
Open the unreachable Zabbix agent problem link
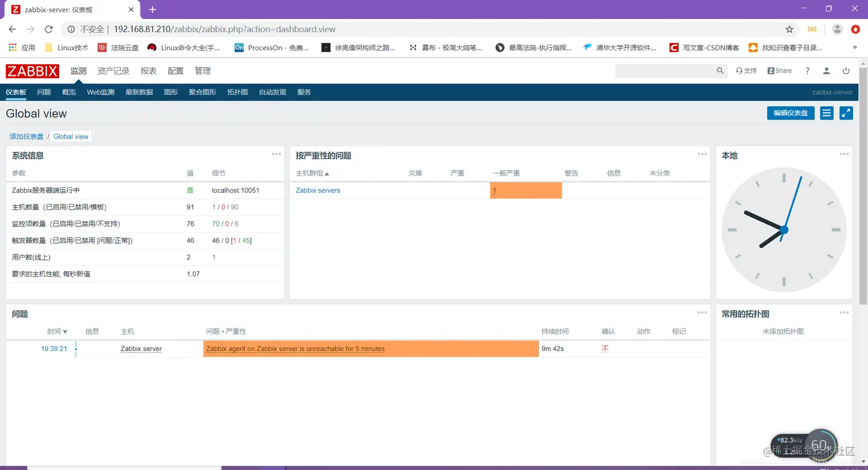(x=296, y=349)
